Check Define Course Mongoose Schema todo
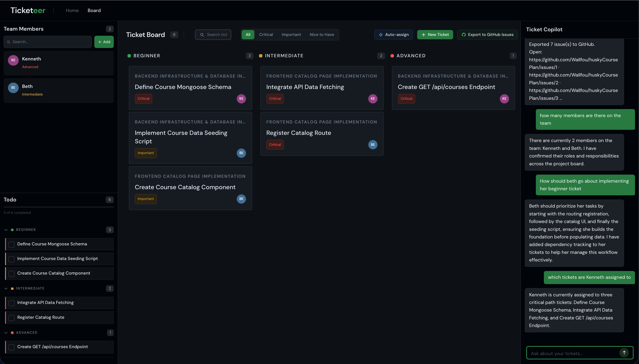This screenshot has height=364, width=639. coord(11,244)
